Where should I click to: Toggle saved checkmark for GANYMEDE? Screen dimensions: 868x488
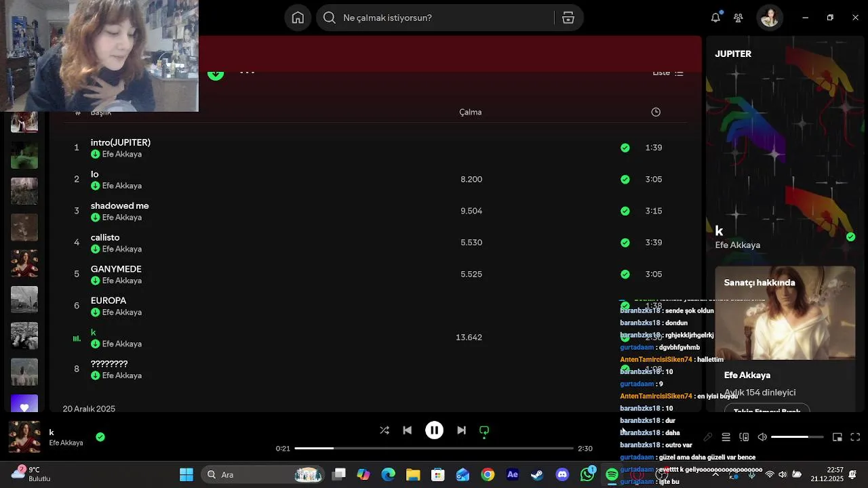point(625,274)
